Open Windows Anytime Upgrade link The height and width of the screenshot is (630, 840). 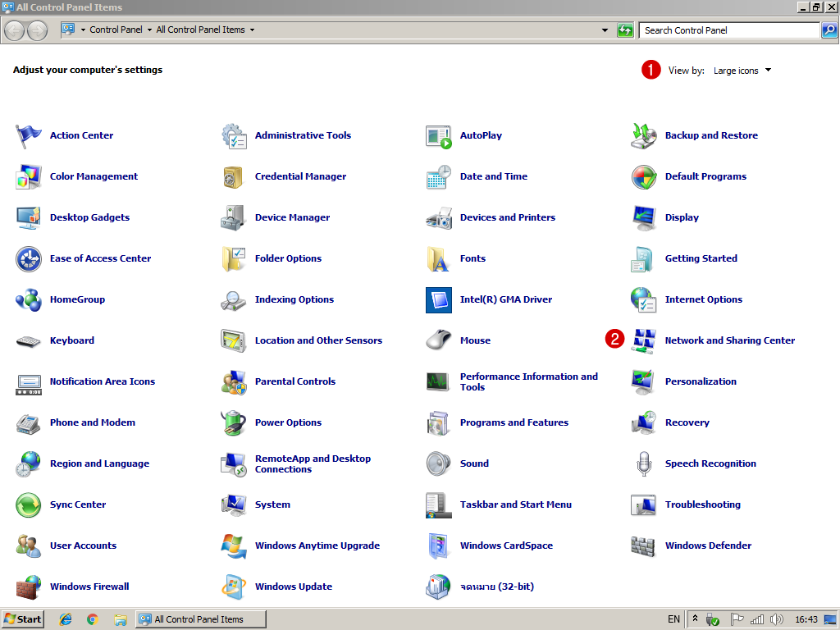point(317,546)
